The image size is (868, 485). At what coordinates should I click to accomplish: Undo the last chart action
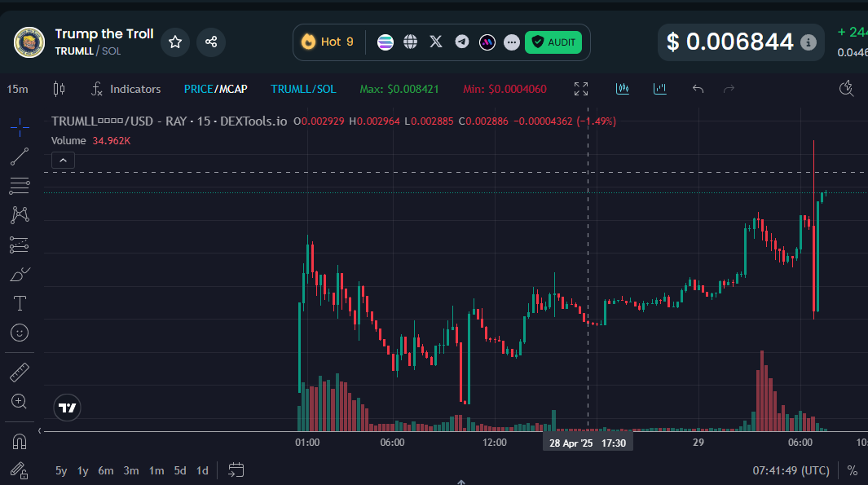698,89
